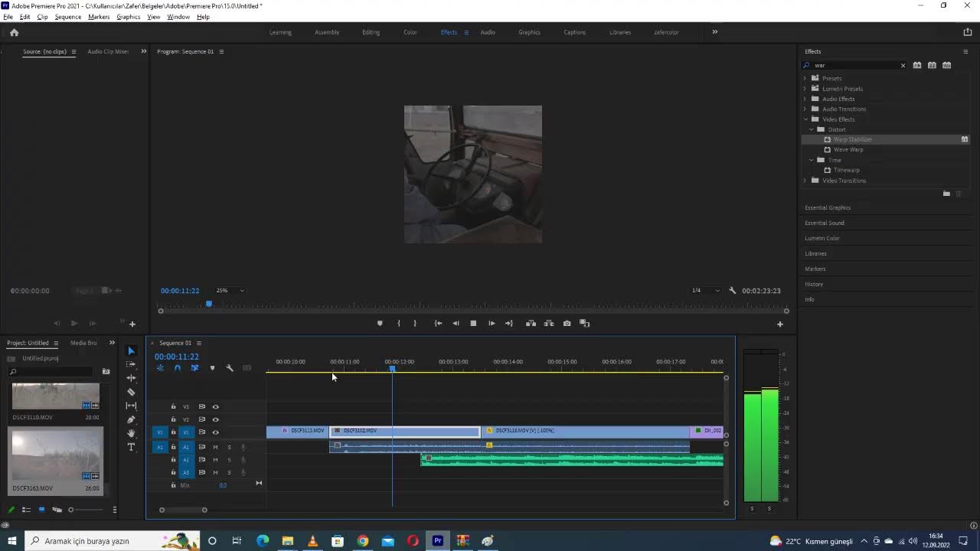Open the Program monitor button editor plus
The image size is (980, 551).
(x=780, y=324)
